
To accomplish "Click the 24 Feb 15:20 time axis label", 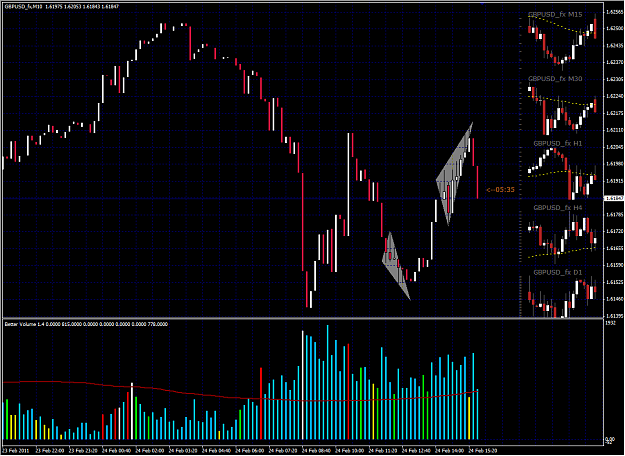I will [483, 451].
